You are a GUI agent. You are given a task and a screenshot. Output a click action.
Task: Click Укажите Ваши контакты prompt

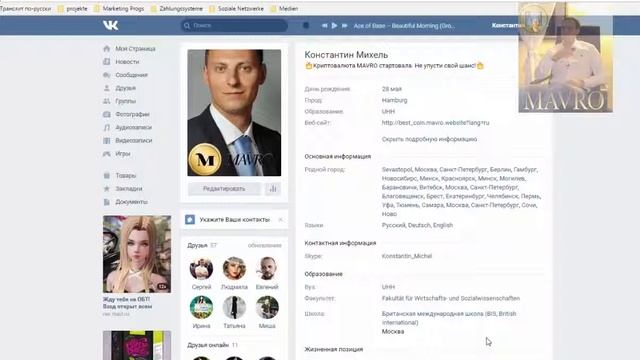[234, 220]
